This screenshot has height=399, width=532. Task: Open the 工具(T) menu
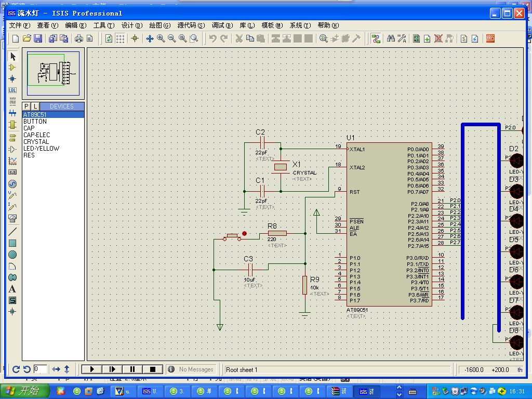pos(104,25)
